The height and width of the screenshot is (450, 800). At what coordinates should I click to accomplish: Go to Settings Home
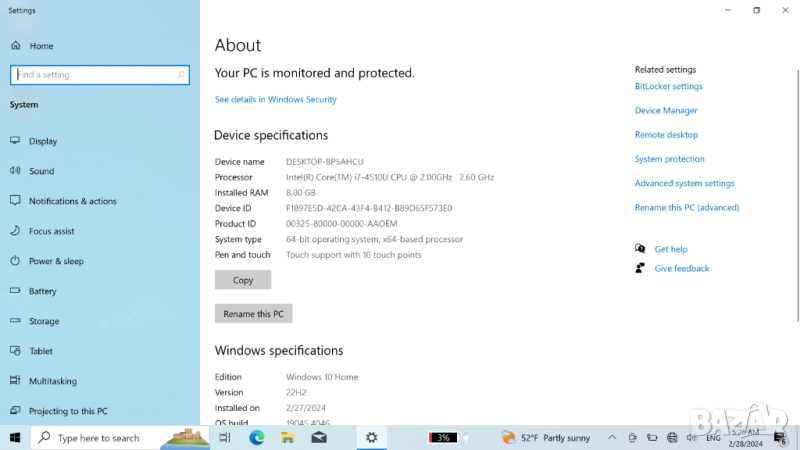[x=41, y=46]
